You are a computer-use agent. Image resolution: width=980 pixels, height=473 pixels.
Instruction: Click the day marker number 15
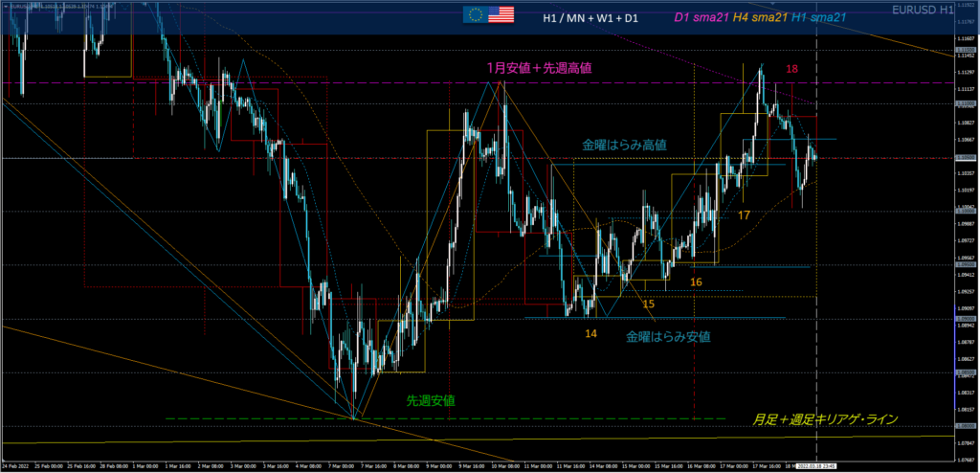[x=648, y=304]
